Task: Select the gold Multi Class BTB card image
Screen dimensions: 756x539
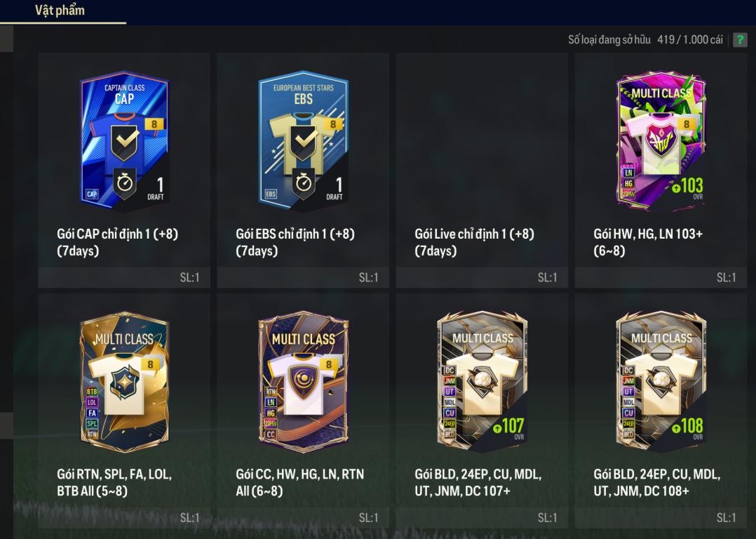Action: pos(124,381)
